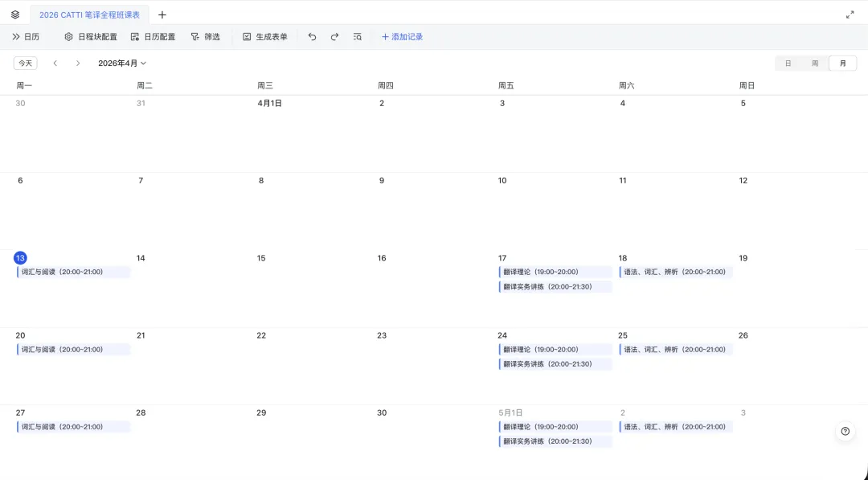Click the 周一 column header

[24, 85]
